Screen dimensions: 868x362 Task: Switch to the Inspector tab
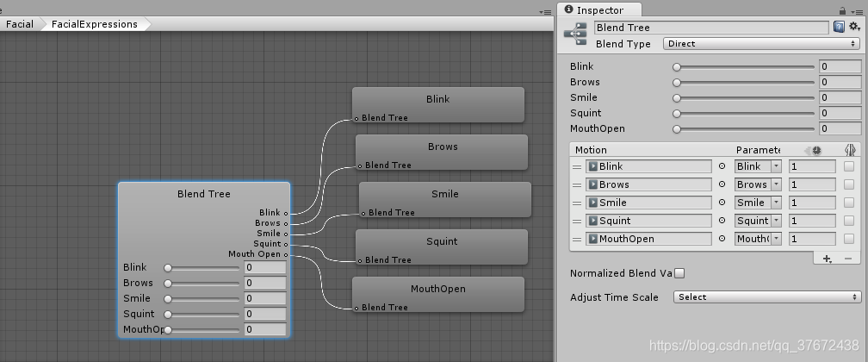point(599,10)
